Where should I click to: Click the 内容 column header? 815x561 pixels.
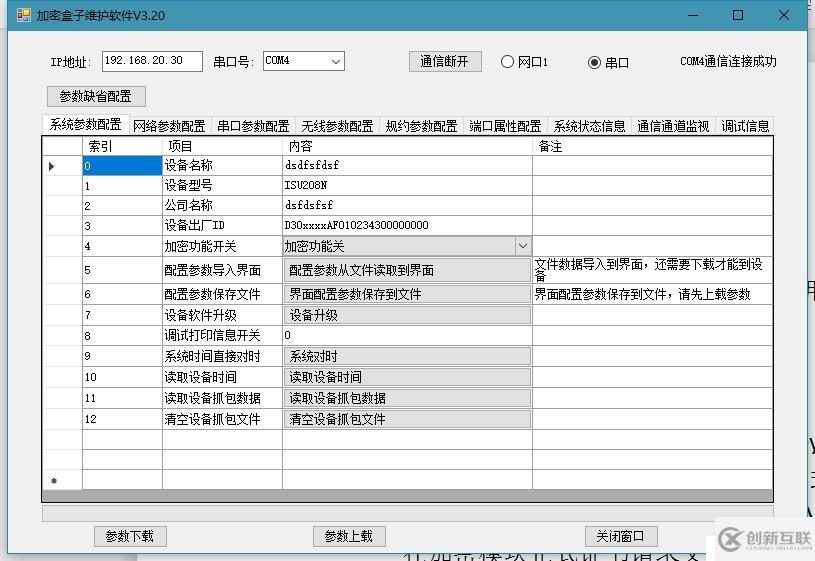point(407,147)
